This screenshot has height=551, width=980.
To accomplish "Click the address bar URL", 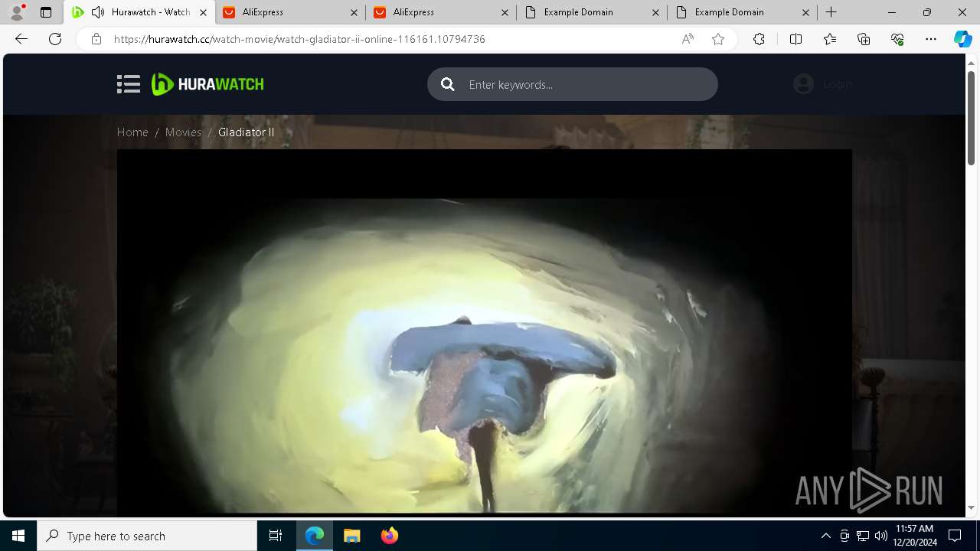I will pyautogui.click(x=299, y=39).
